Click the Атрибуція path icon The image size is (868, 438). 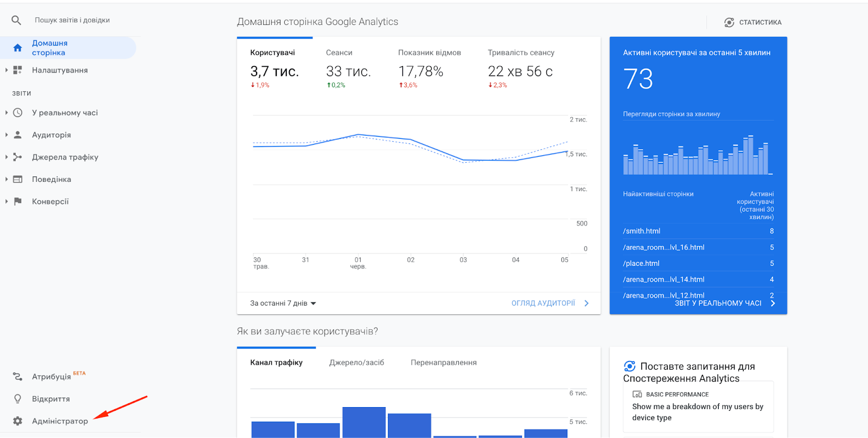click(17, 377)
